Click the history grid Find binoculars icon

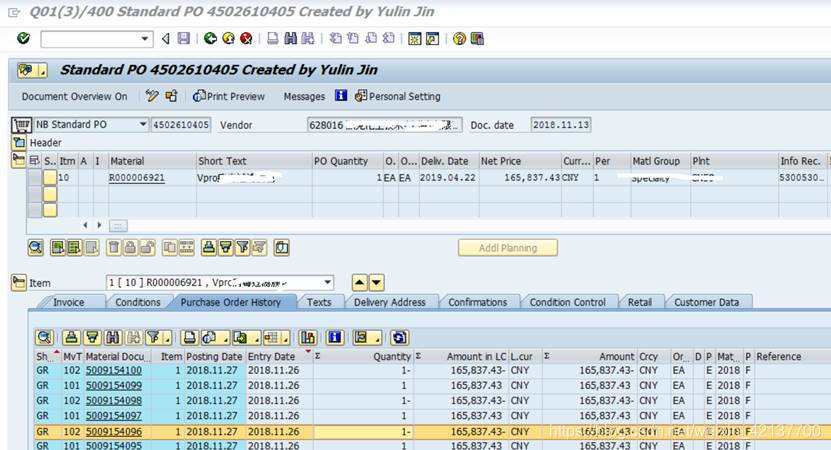click(112, 338)
